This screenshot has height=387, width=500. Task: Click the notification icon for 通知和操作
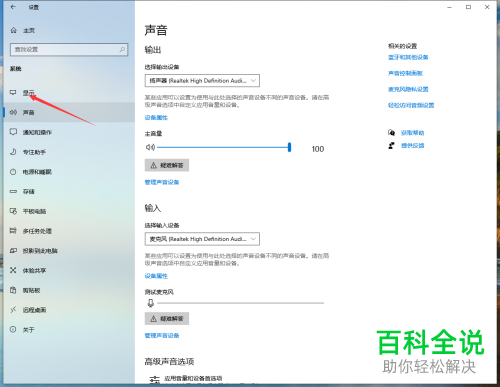point(13,132)
